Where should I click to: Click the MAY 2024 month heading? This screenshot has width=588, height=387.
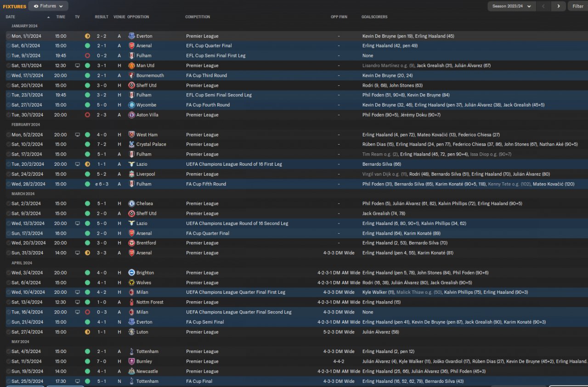[x=20, y=342]
